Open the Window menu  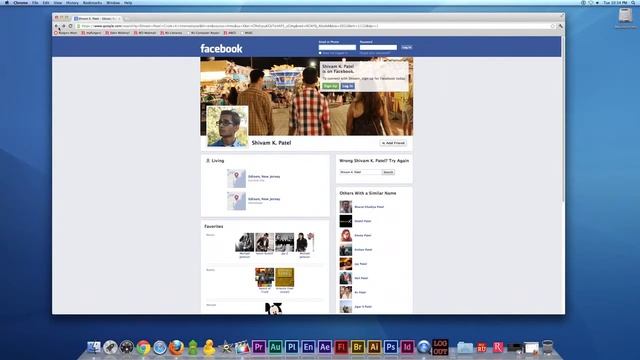click(x=113, y=2)
